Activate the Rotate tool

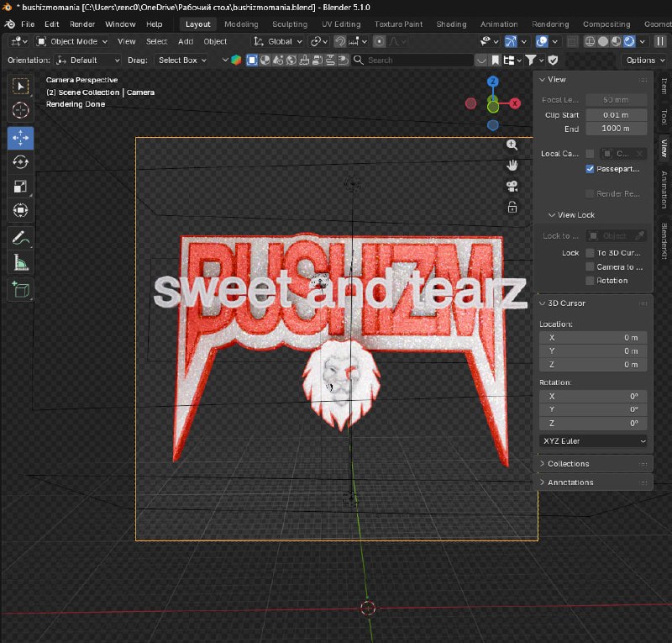click(x=20, y=162)
